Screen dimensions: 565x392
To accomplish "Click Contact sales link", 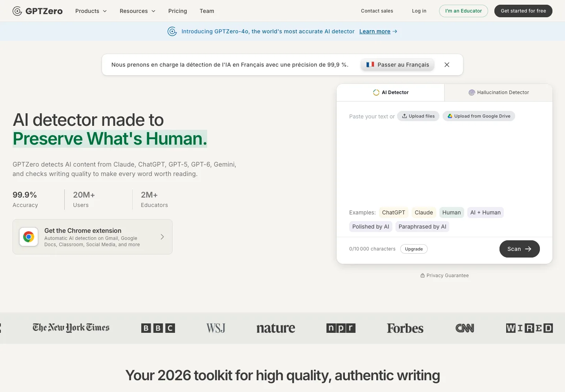I will click(x=377, y=11).
